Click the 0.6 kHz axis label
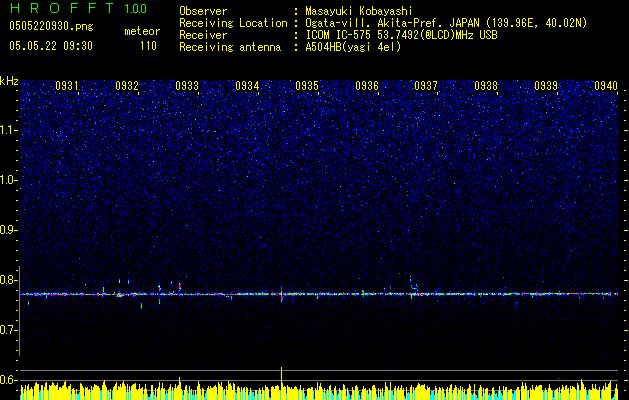The image size is (629, 400). coord(8,380)
